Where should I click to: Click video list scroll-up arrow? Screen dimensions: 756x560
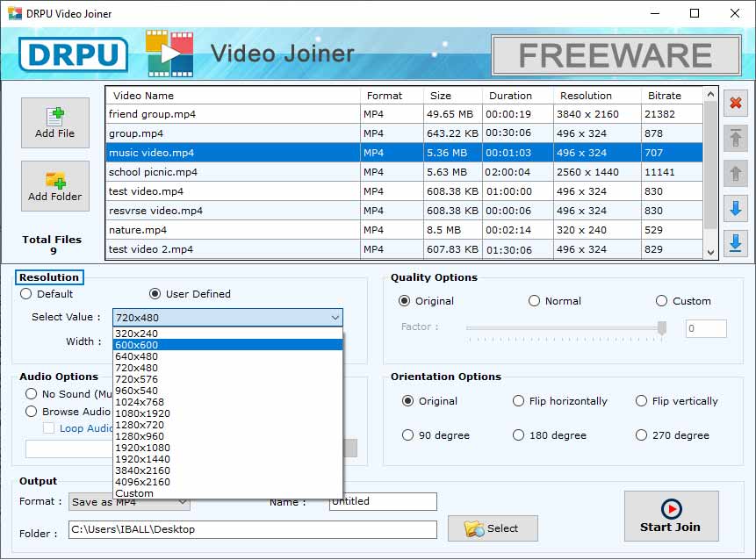[x=710, y=95]
